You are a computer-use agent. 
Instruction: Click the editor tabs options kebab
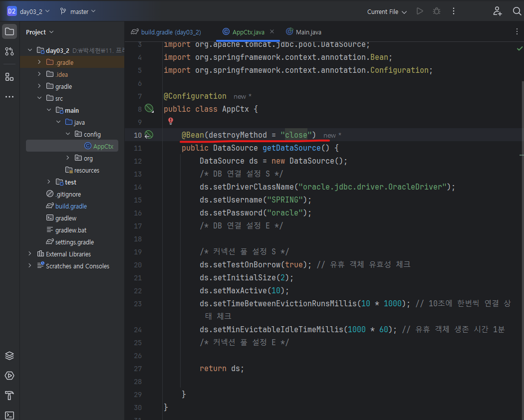[517, 31]
